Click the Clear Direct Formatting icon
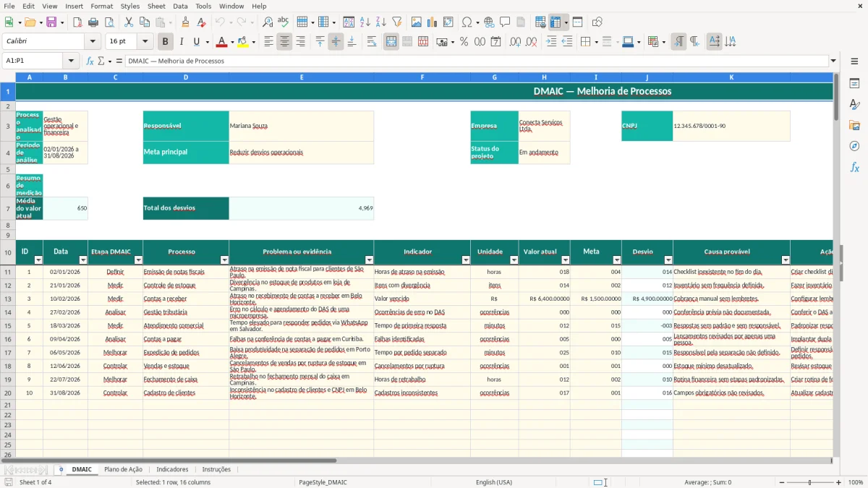This screenshot has width=868, height=488. click(x=202, y=22)
